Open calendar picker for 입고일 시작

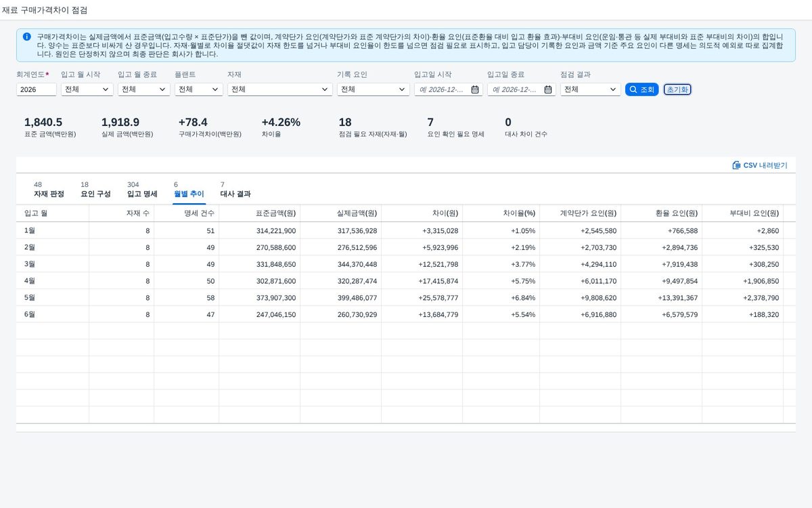(475, 89)
